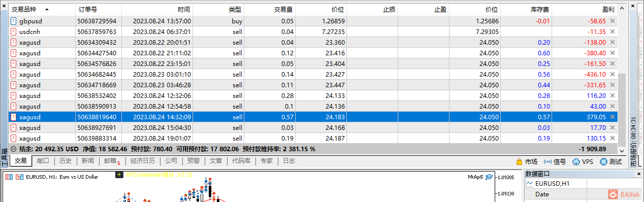644x202 pixels.
Task: Switch to the 交易 trade tab
Action: click(21, 161)
